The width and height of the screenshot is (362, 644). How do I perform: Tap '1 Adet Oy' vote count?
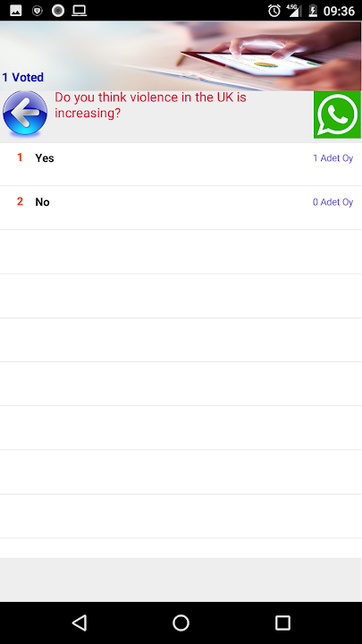coord(333,158)
